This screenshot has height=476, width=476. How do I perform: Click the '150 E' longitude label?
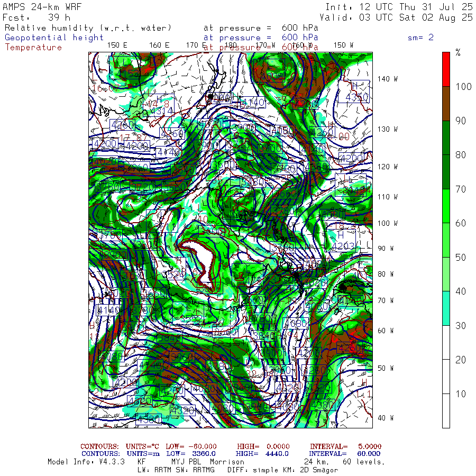point(117,45)
